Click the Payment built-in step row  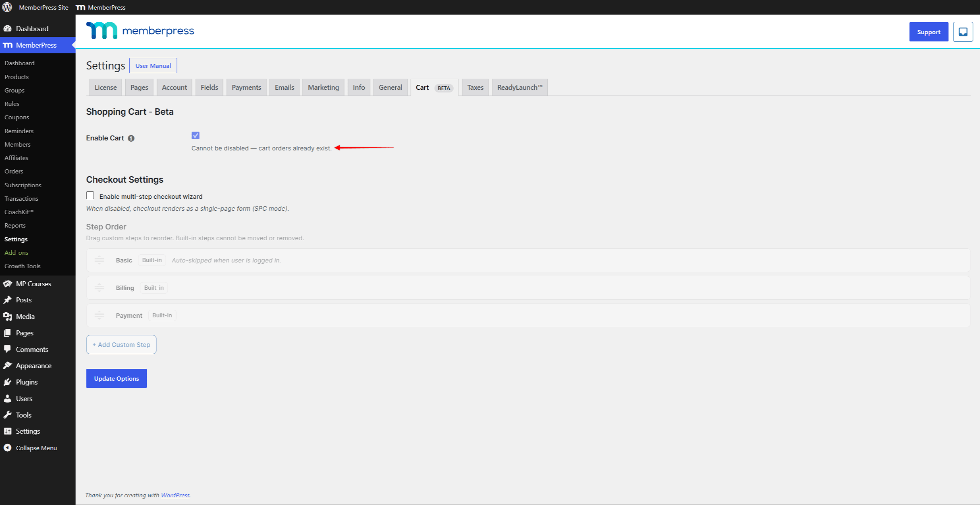[528, 315]
